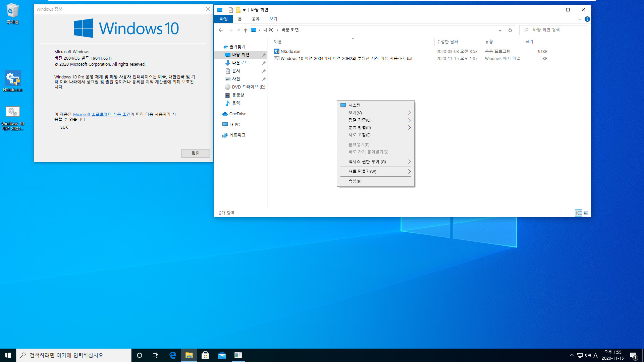Expand 정렬 기준 context menu submenu
This screenshot has height=362, width=644.
pyautogui.click(x=376, y=120)
